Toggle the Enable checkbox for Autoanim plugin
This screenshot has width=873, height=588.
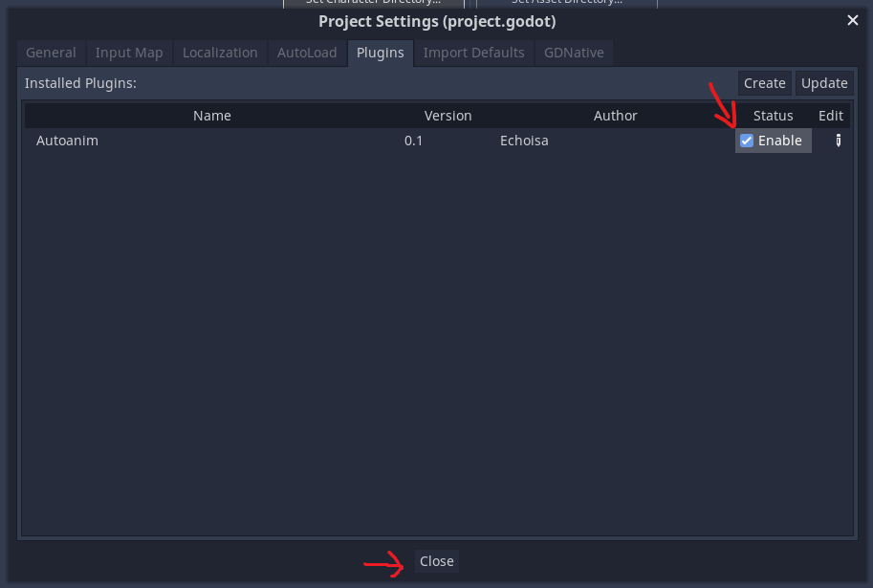click(747, 141)
